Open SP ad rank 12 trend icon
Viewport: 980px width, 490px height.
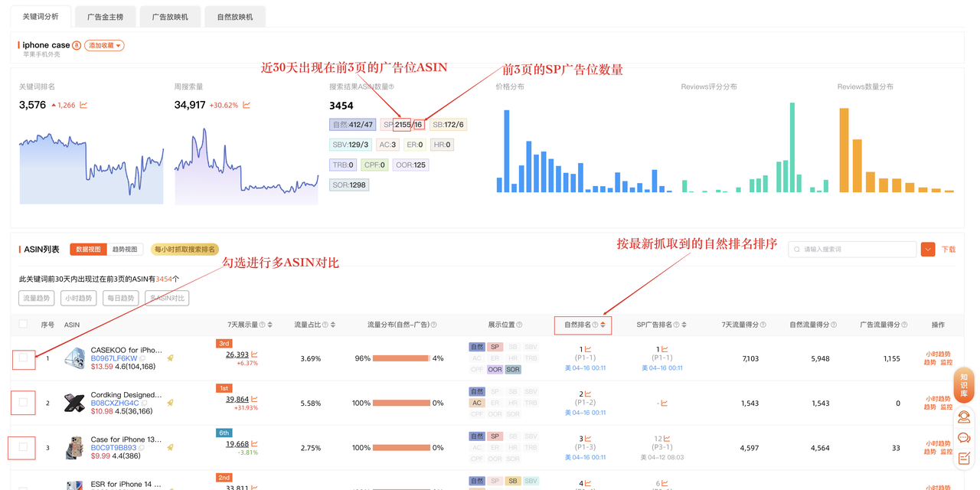click(668, 439)
